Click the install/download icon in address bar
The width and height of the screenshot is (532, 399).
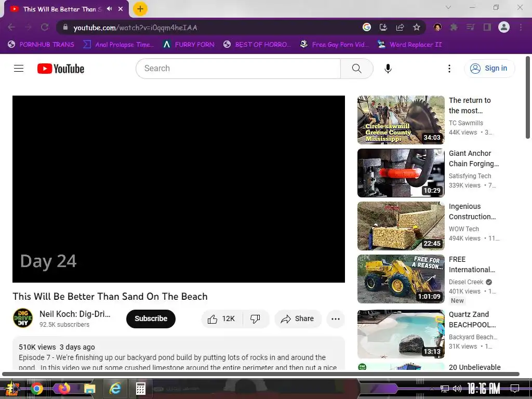[x=383, y=27]
